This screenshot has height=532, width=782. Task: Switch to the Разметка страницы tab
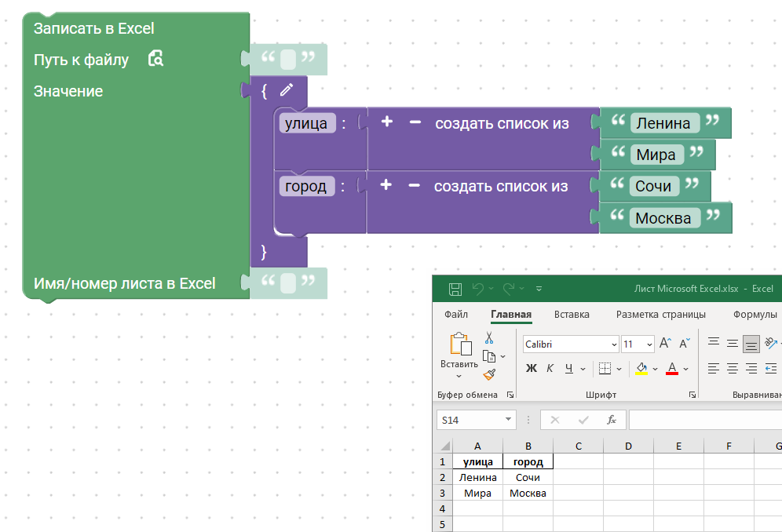[661, 315]
